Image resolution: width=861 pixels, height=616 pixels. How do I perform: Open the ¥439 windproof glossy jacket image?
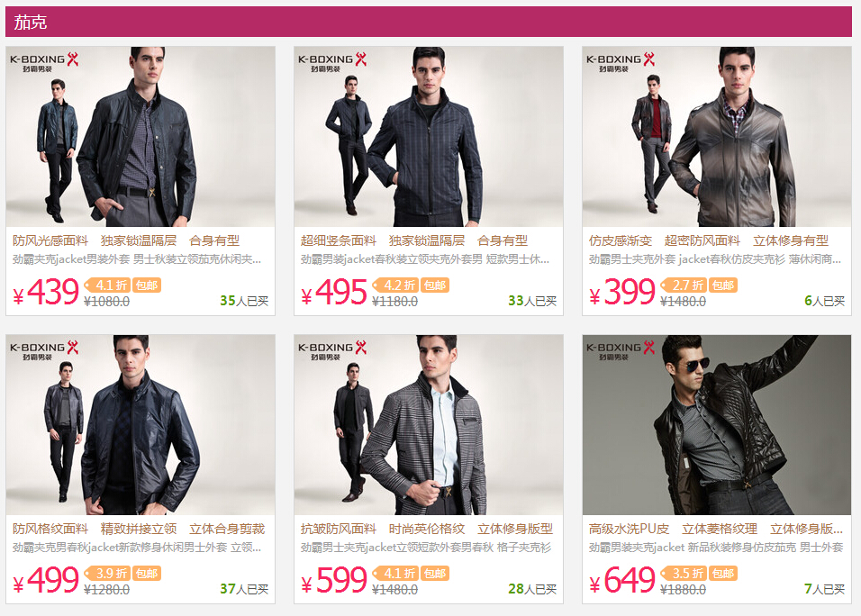coord(140,137)
